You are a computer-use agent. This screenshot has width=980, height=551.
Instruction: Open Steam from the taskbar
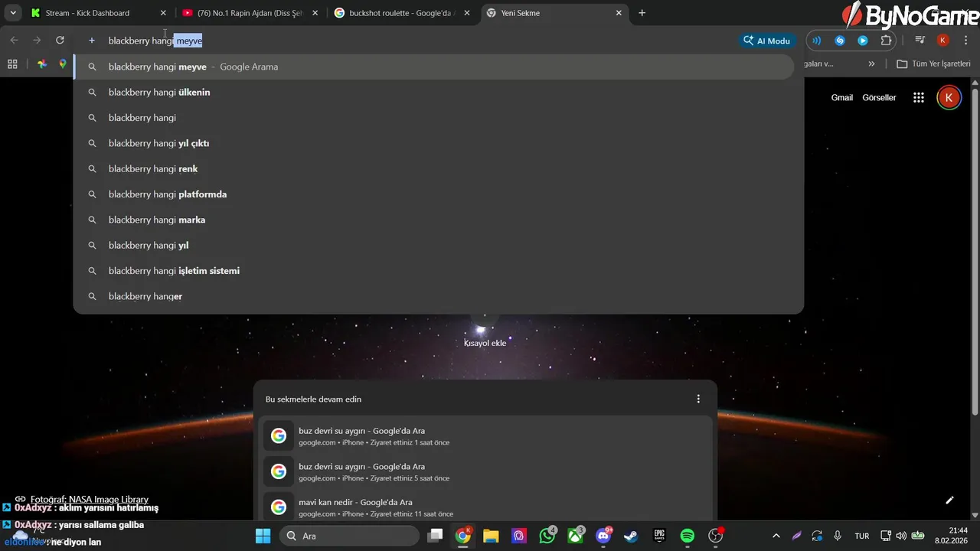631,536
